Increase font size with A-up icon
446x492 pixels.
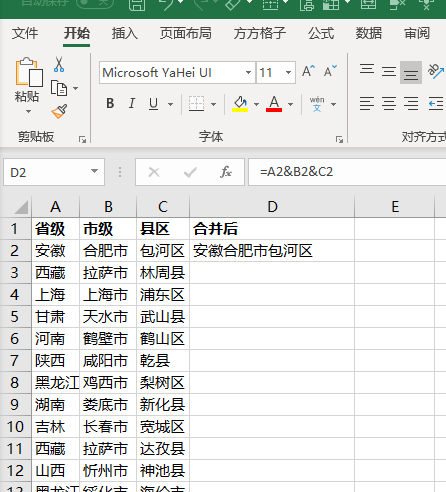[x=308, y=71]
